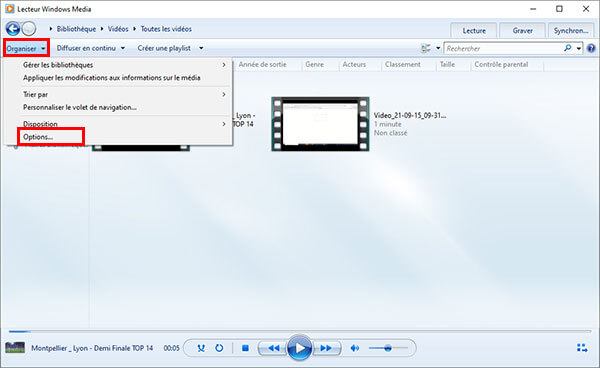Switch to the Synchron... tab
The width and height of the screenshot is (600, 368).
click(571, 31)
